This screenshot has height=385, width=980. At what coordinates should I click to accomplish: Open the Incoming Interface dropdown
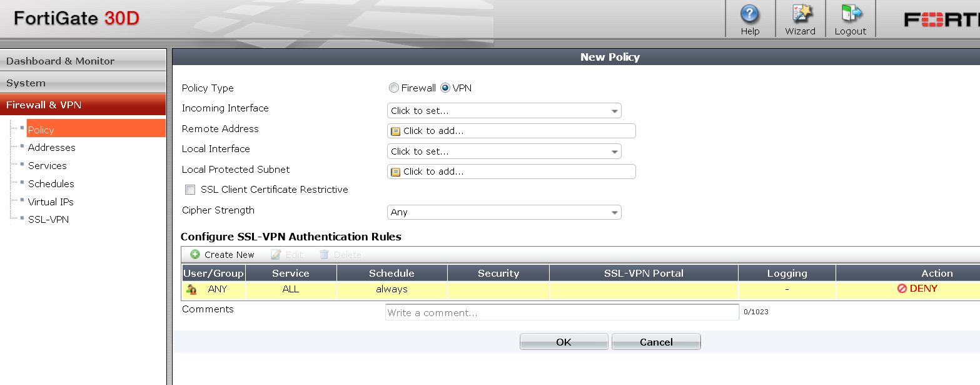(x=504, y=111)
